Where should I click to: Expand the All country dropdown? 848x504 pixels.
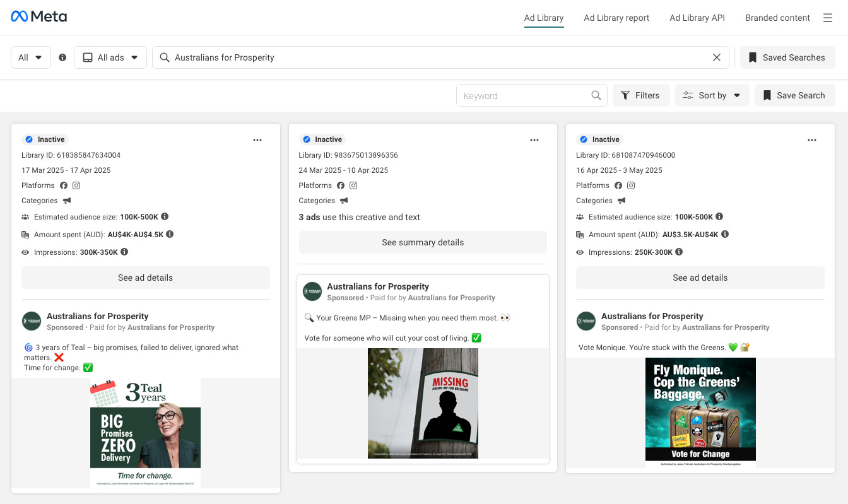(31, 57)
